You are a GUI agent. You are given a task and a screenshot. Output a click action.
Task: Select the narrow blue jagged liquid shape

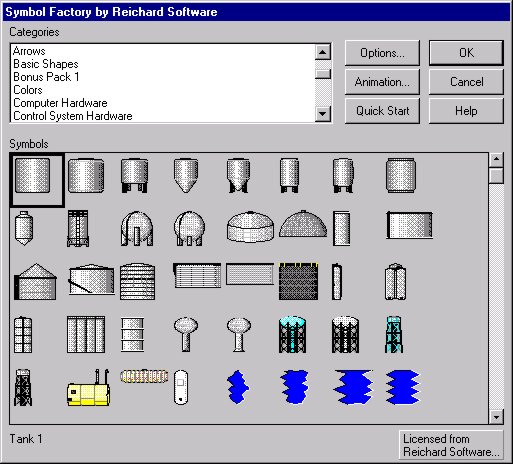click(238, 387)
